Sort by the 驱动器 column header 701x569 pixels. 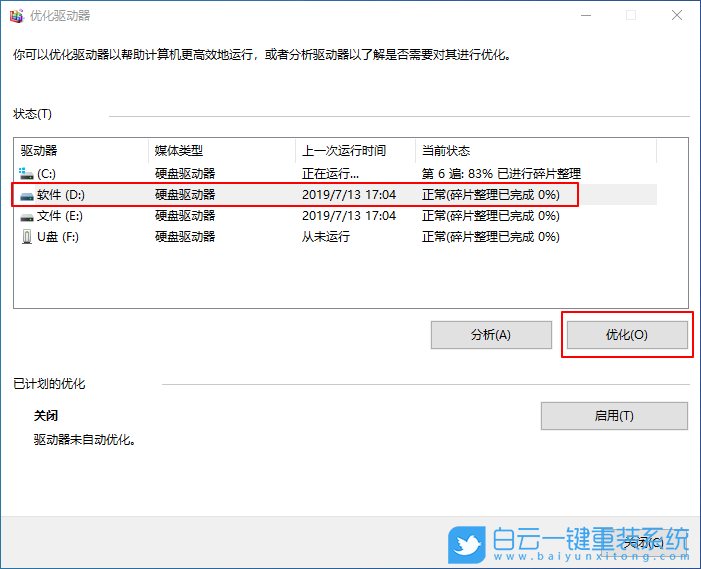click(81, 151)
